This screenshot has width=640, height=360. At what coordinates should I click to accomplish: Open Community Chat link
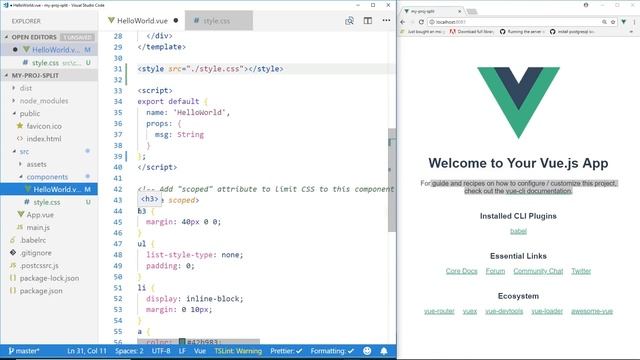(538, 271)
